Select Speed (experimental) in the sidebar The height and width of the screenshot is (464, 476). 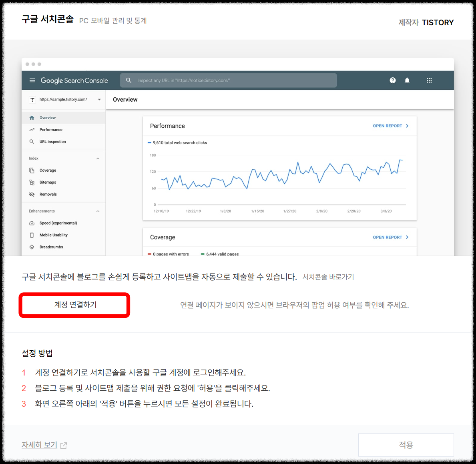[x=63, y=223]
